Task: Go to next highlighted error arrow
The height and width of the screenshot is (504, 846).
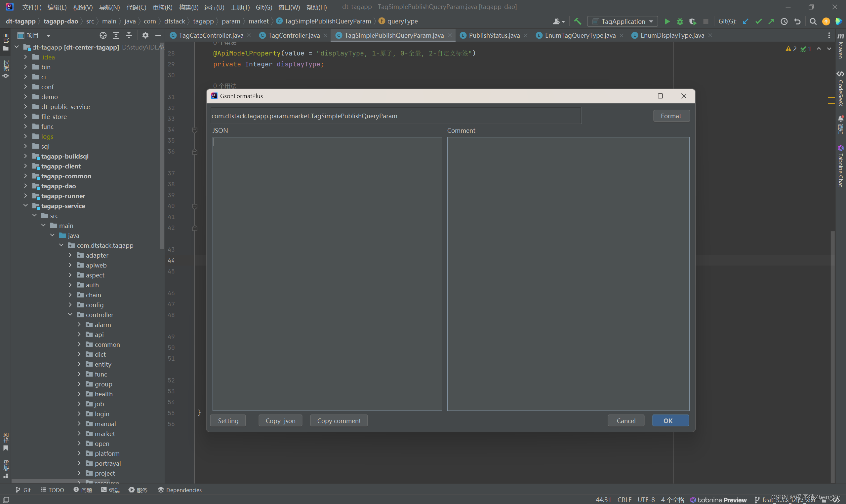Action: (x=829, y=49)
